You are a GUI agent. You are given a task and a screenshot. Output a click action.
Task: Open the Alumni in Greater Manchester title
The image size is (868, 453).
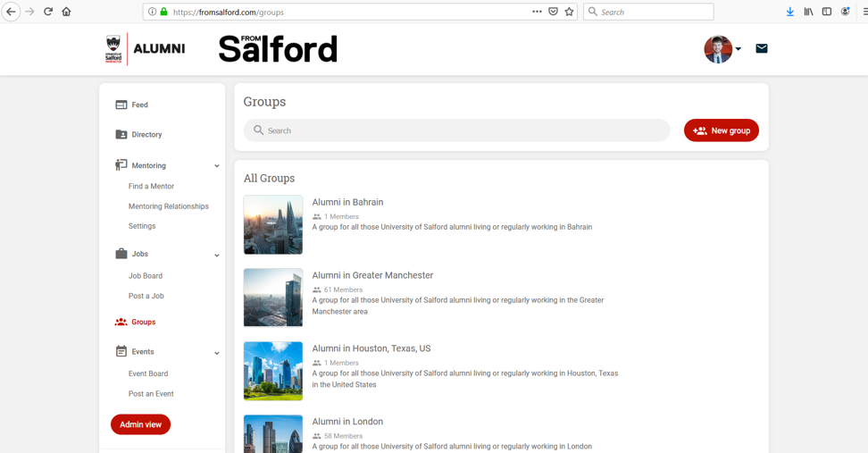point(372,275)
